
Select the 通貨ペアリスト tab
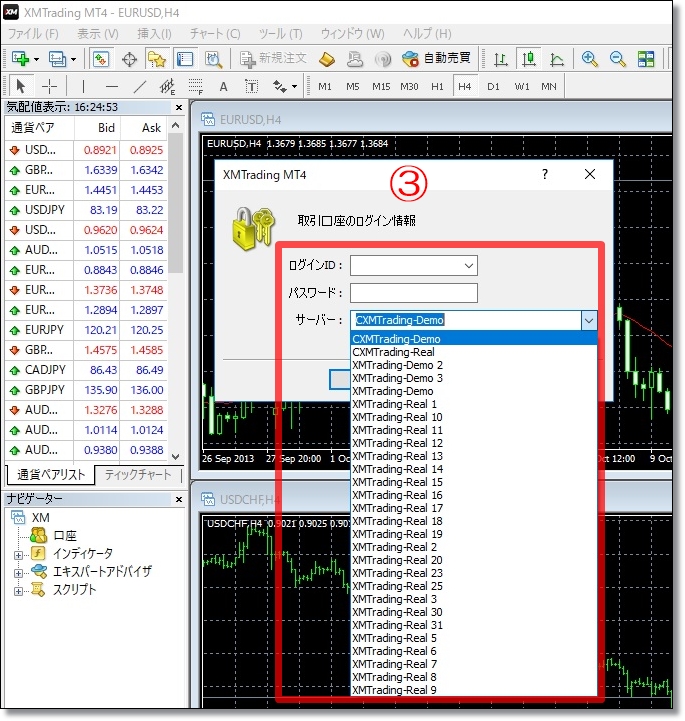pyautogui.click(x=51, y=475)
